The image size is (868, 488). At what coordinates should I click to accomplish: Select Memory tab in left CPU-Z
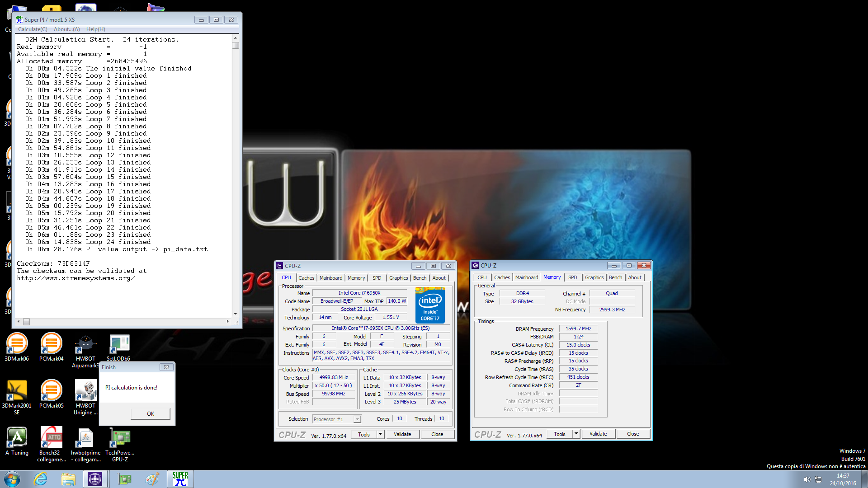pos(356,278)
